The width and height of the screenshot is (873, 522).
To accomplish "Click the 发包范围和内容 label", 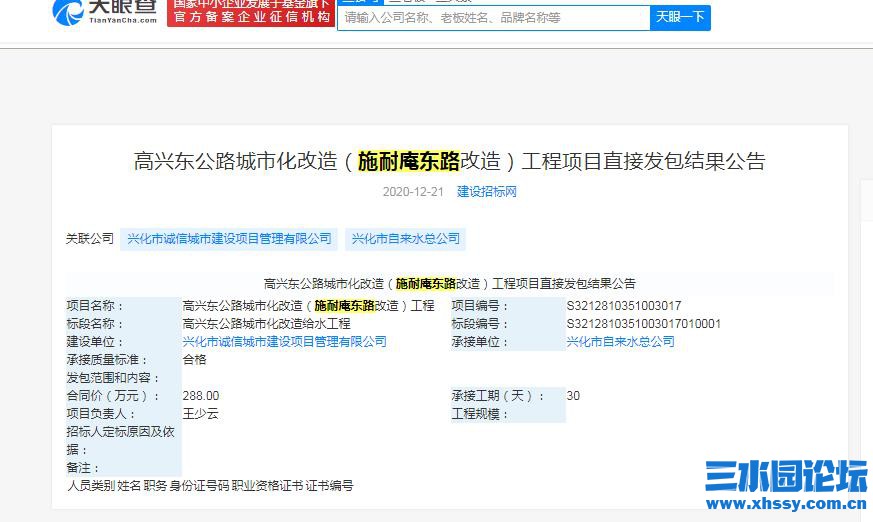I will (x=113, y=378).
